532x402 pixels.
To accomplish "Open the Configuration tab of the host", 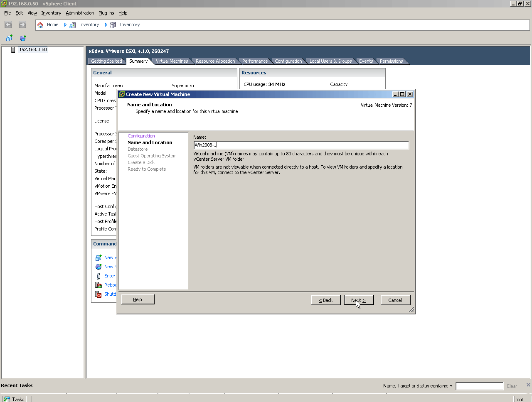I will 288,61.
